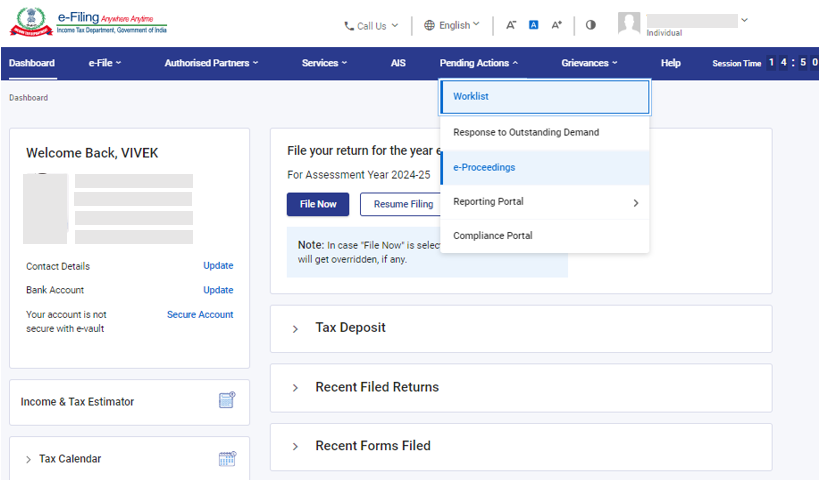
Task: Open the English language selector
Action: (452, 25)
